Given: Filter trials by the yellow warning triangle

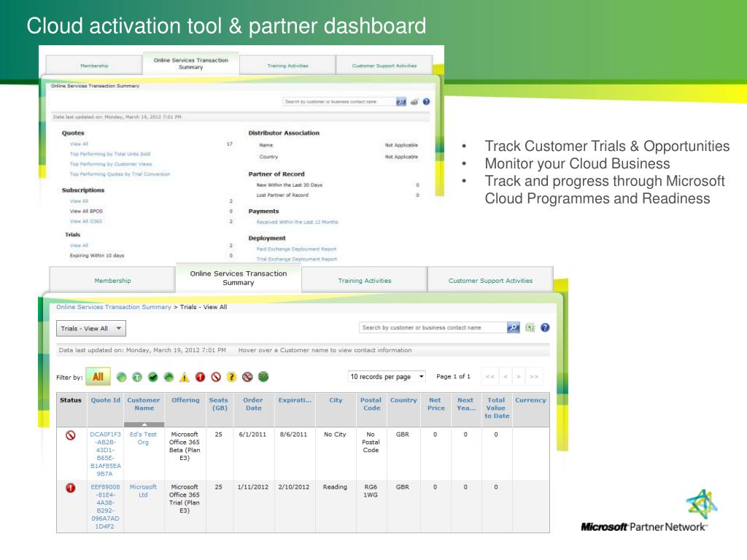Looking at the screenshot, I should point(185,377).
